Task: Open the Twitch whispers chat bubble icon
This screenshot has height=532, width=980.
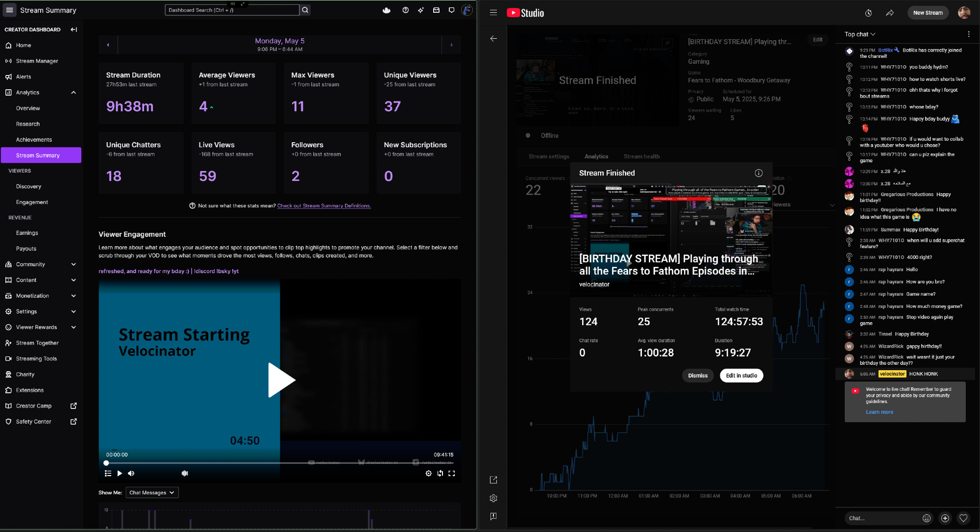Action: pyautogui.click(x=451, y=10)
